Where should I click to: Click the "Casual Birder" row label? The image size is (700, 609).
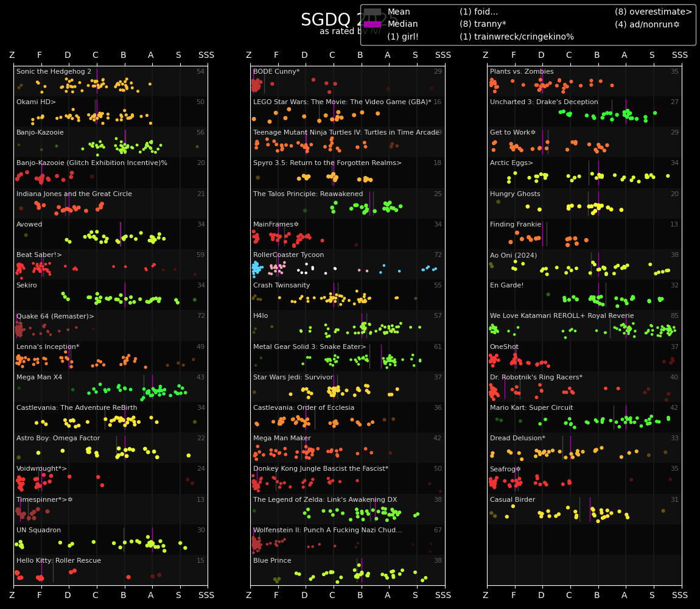513,499
